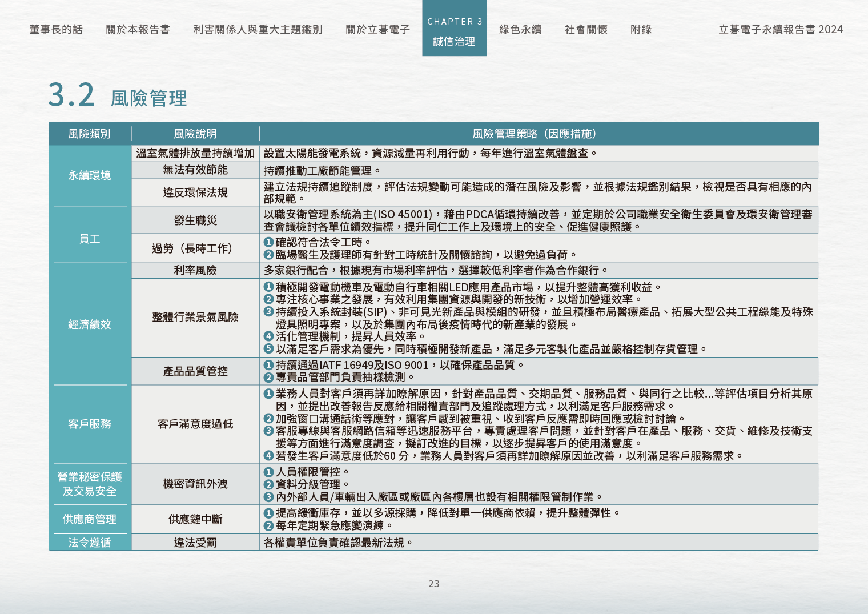The height and width of the screenshot is (614, 868).
Task: Click the 人員權限管控 line
Action: (307, 472)
